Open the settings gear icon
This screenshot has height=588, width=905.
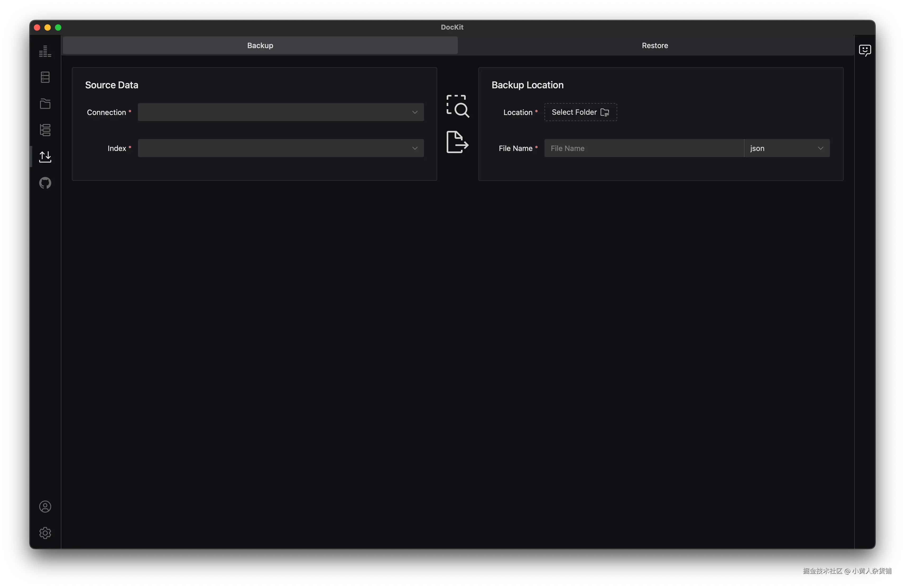(x=45, y=533)
